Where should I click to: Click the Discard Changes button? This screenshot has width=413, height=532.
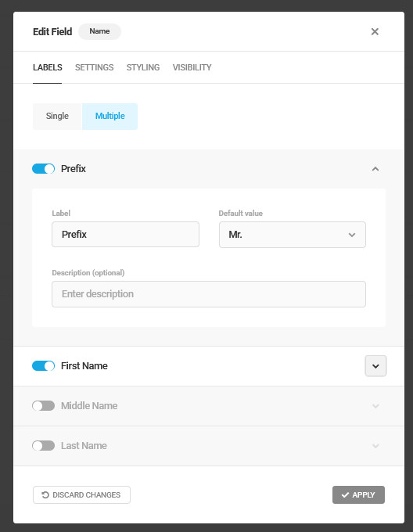[x=81, y=495]
